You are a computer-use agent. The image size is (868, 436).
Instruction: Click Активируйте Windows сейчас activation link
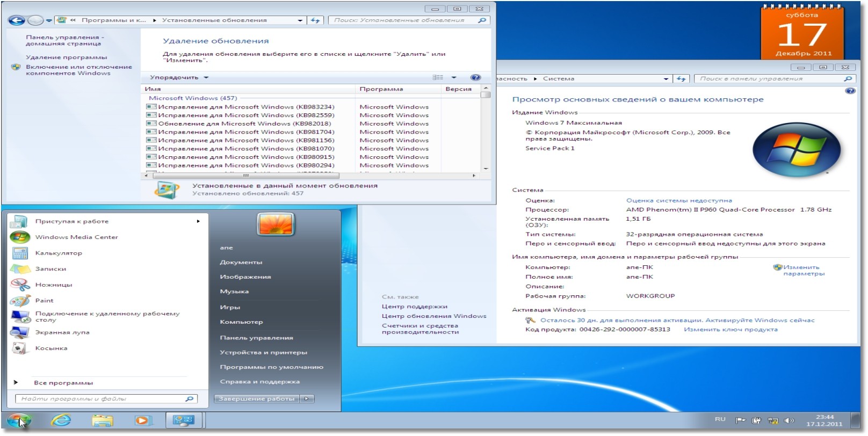pos(760,320)
